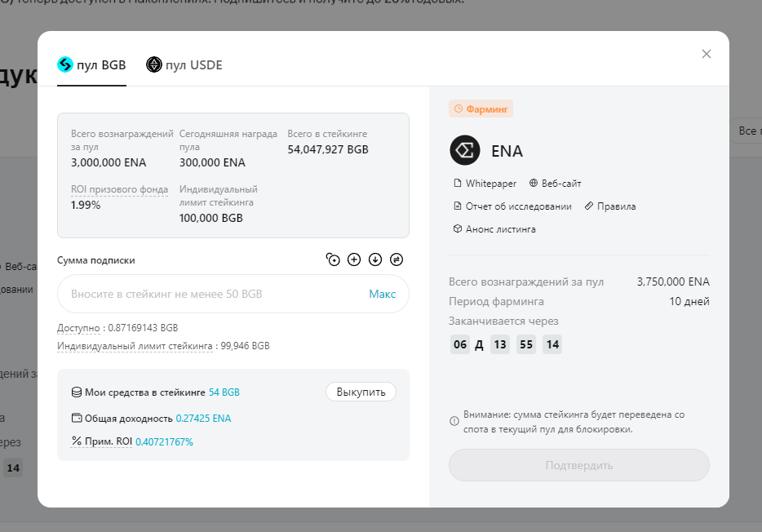Viewport: 762px width, 532px height.
Task: Open the Анонс листинга link
Action: [494, 229]
